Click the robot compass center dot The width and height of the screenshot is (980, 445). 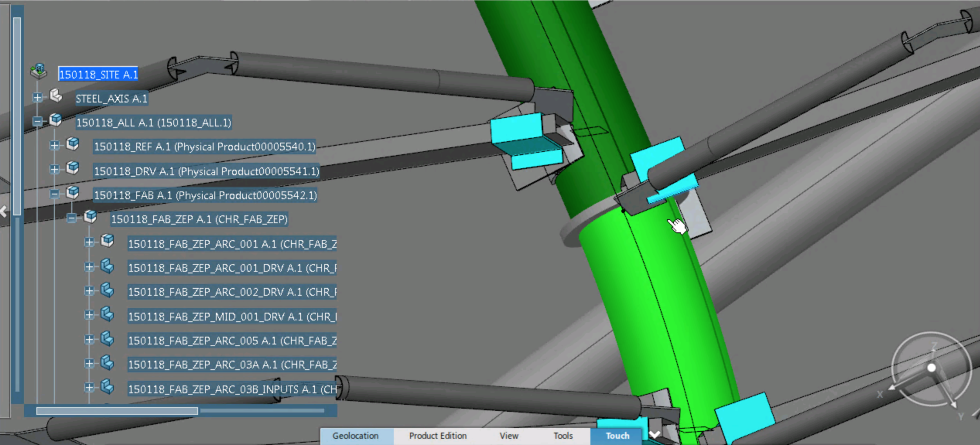pyautogui.click(x=931, y=367)
